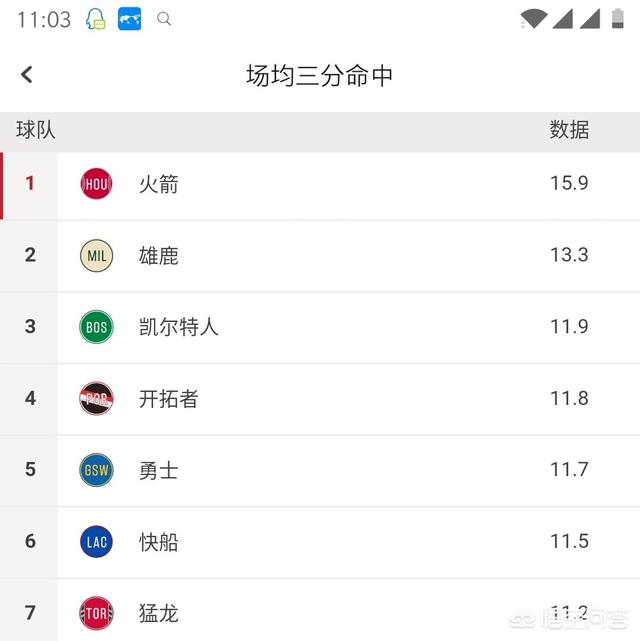Tap the battery icon in status bar
Viewport: 640px width, 641px height.
tap(618, 19)
